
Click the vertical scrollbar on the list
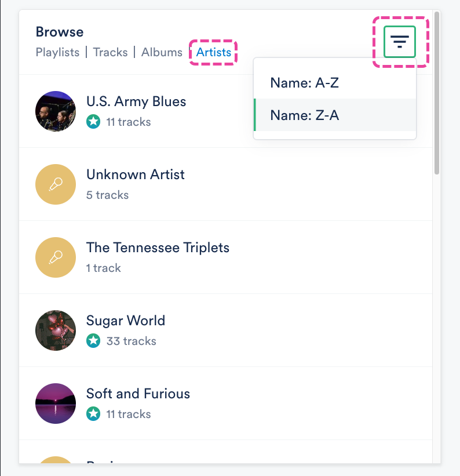[x=437, y=93]
